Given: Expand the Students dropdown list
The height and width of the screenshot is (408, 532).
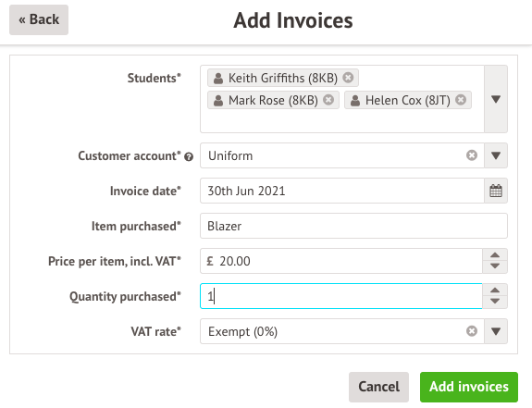Looking at the screenshot, I should click(496, 99).
